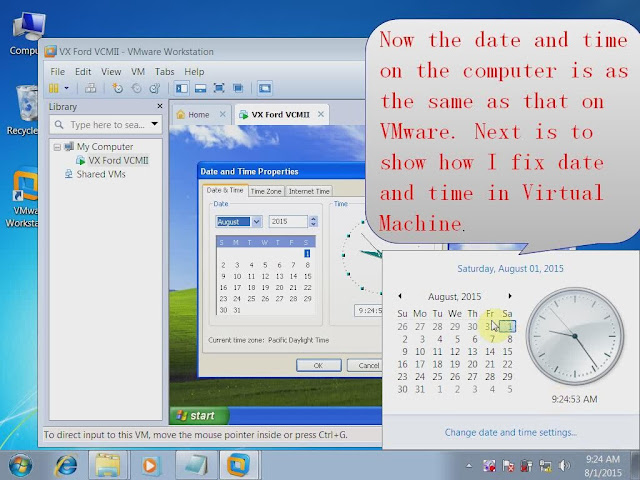640x480 pixels.
Task: Open the Edit menu
Action: [83, 72]
